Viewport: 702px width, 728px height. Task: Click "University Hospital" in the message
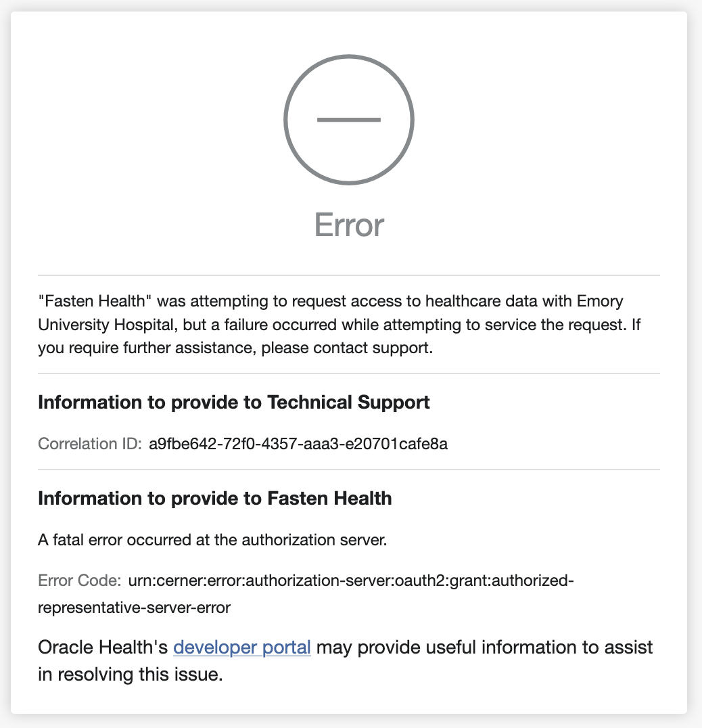108,324
